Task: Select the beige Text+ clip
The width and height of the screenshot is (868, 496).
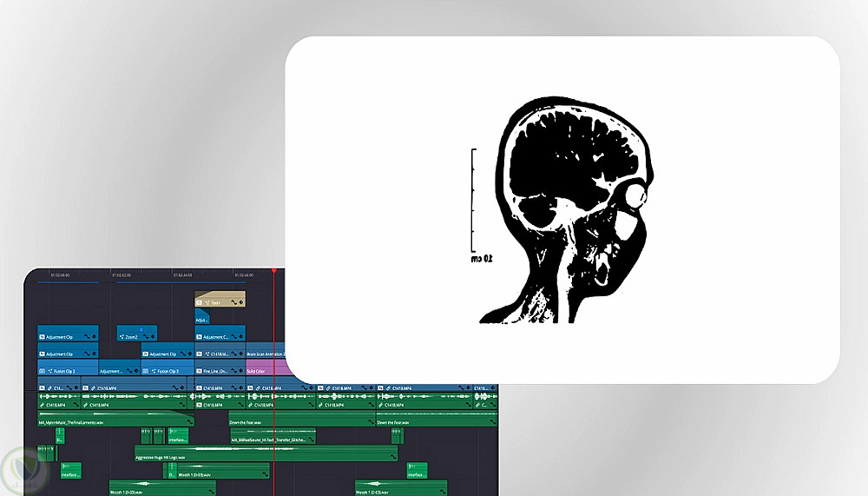Action: click(220, 299)
